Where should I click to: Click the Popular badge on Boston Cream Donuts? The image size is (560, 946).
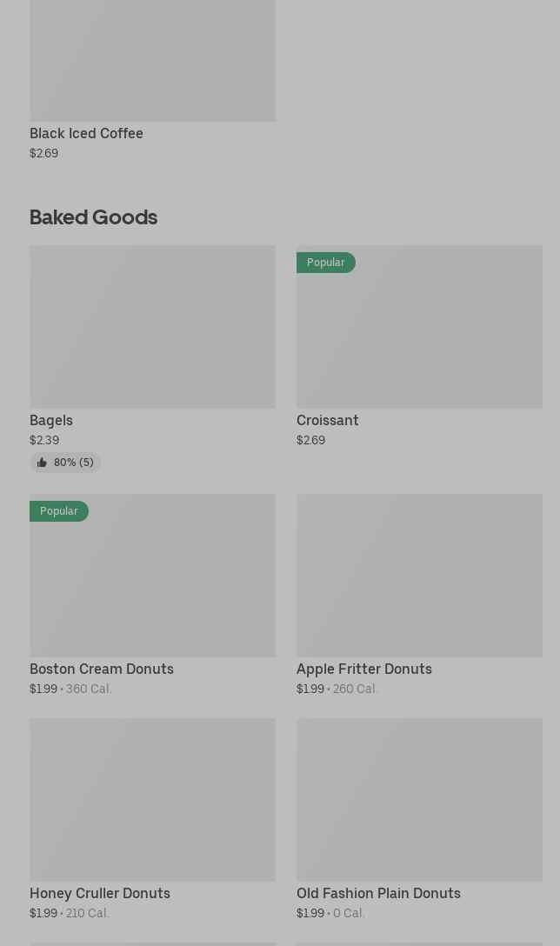click(58, 511)
